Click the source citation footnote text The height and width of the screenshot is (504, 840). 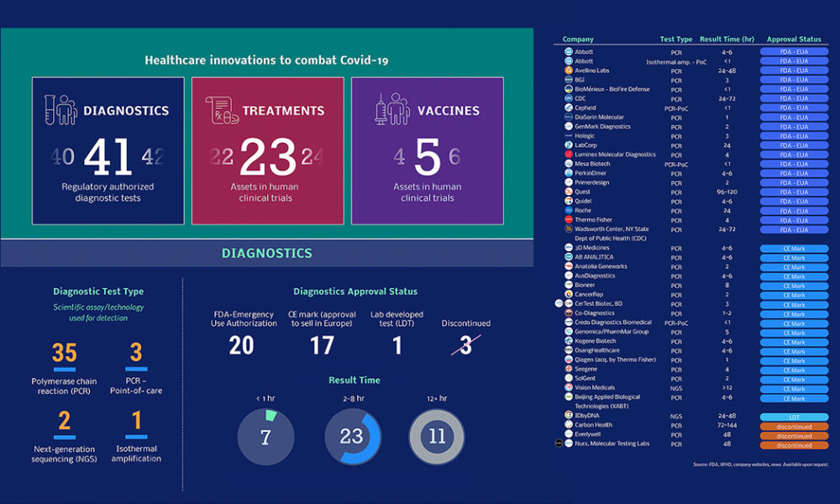pos(761,465)
